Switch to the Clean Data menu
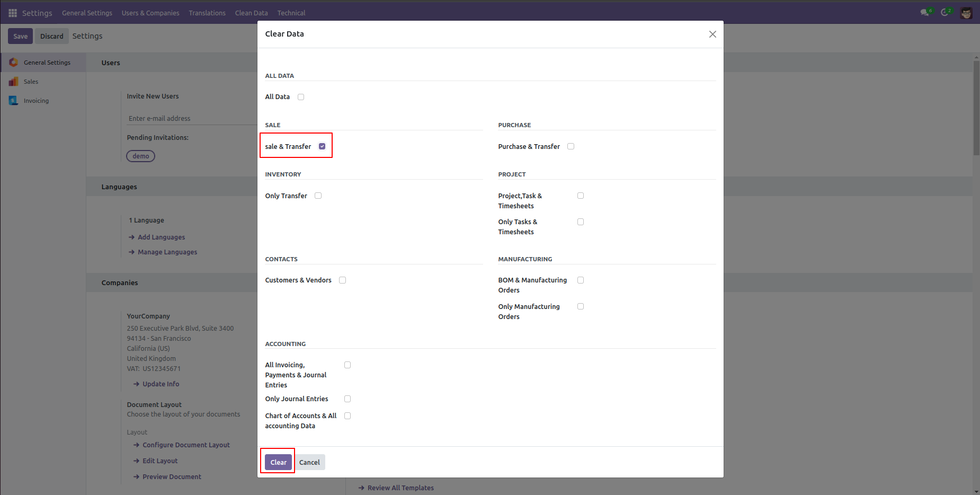This screenshot has width=980, height=495. click(251, 12)
